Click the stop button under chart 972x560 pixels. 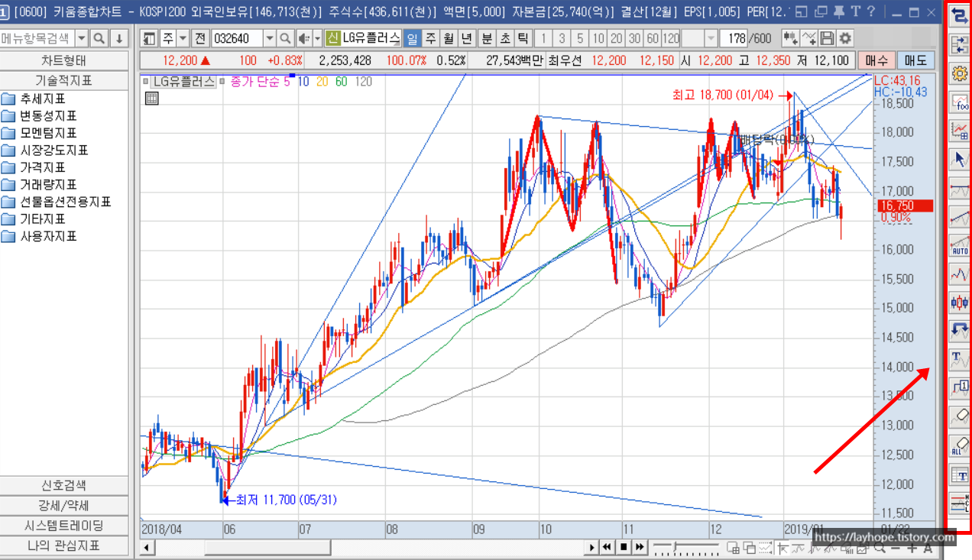[624, 547]
